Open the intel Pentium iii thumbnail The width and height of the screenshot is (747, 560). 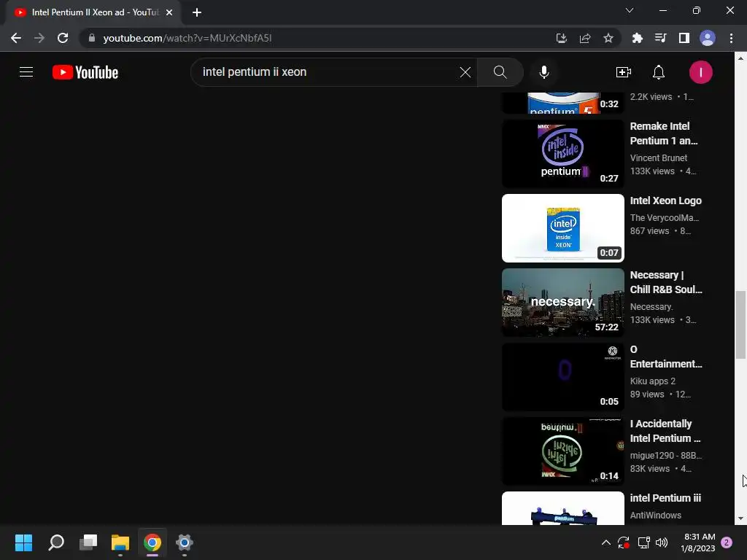click(562, 508)
